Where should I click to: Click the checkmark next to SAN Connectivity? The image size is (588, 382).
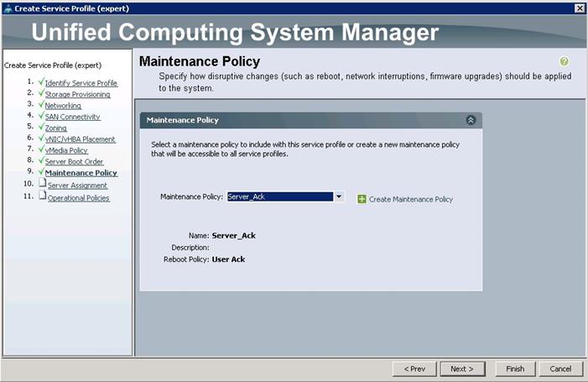coord(41,115)
